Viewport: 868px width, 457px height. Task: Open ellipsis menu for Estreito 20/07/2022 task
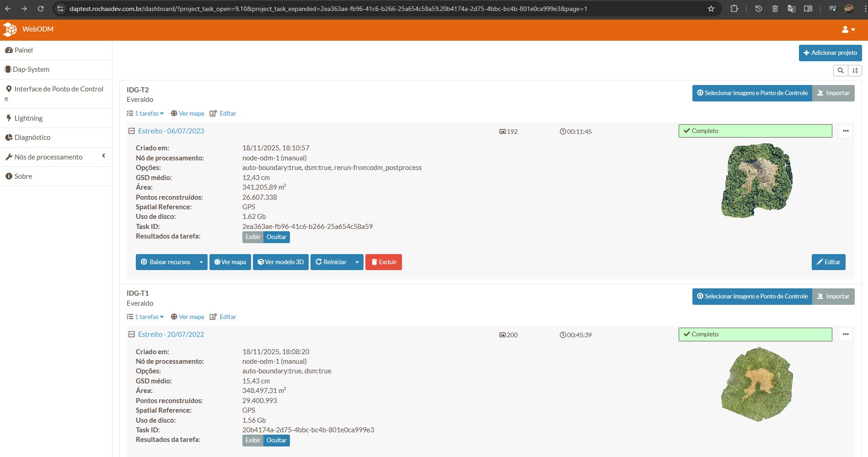tap(846, 335)
